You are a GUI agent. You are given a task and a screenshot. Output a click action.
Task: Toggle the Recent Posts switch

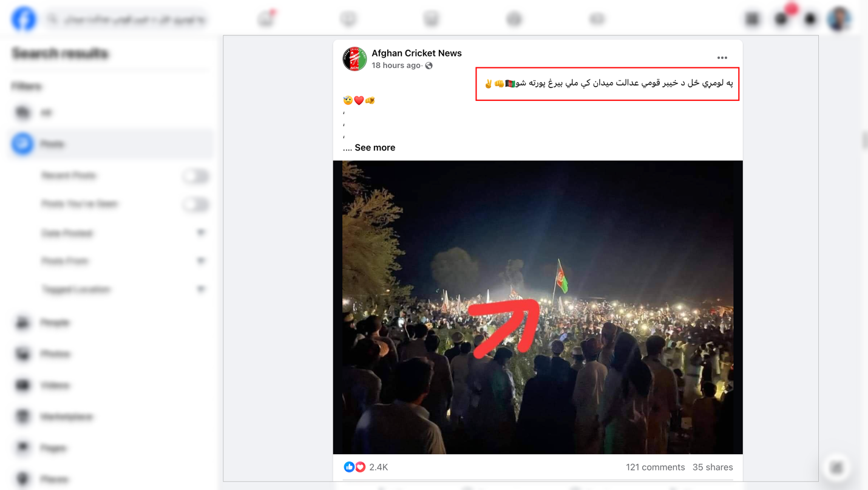click(x=195, y=176)
